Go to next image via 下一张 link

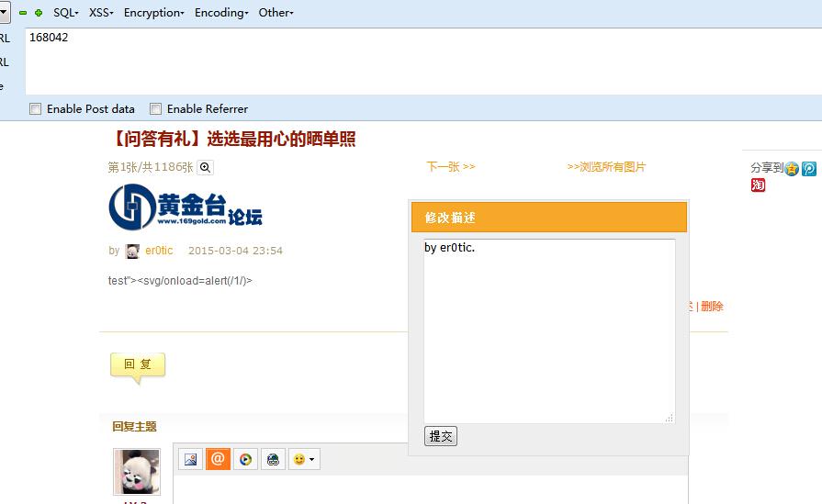pyautogui.click(x=451, y=166)
